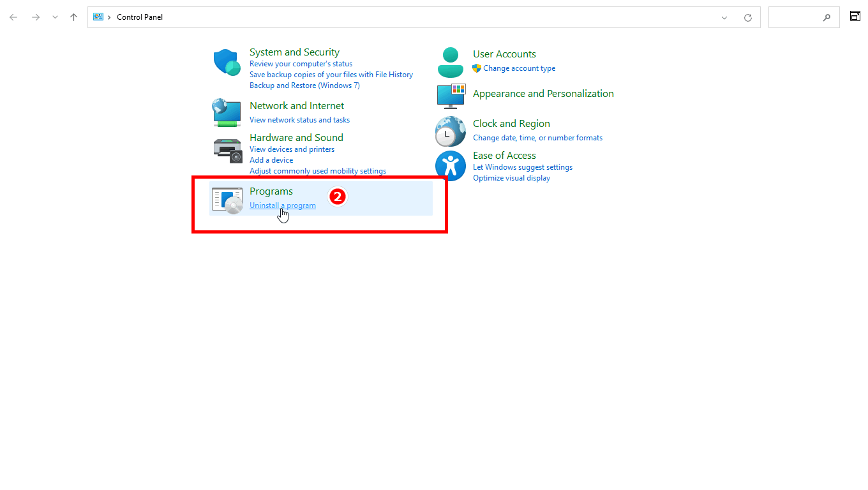Click the Control Panel icon in address bar
Viewport: 868px width, 490px height.
pos(98,17)
